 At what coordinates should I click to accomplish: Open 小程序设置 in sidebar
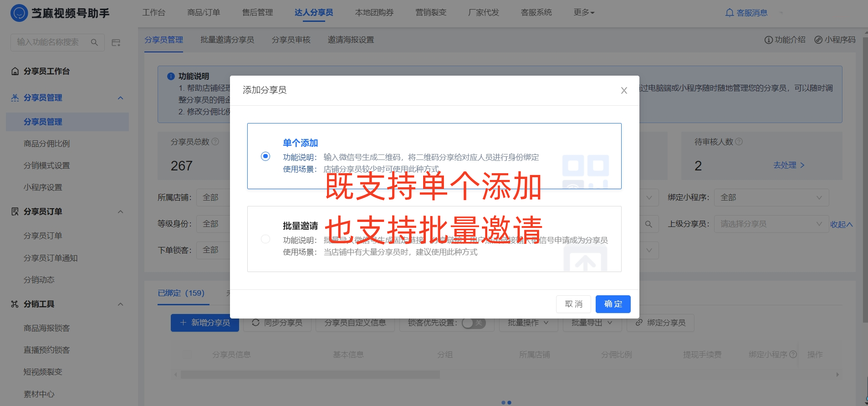point(43,188)
